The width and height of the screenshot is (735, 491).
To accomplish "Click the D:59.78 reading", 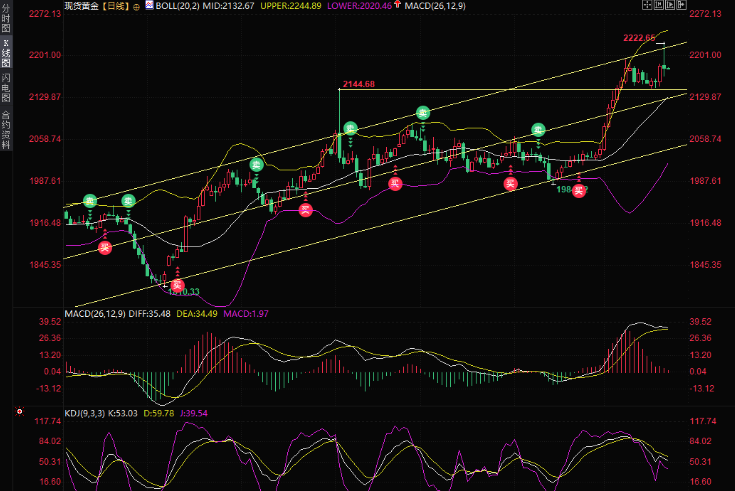I will (x=158, y=413).
